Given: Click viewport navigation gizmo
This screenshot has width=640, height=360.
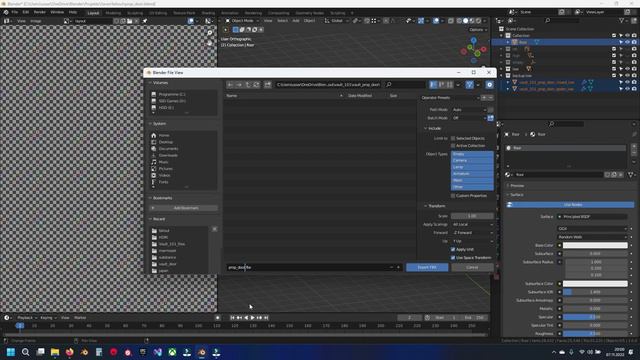Looking at the screenshot, I should 473,50.
